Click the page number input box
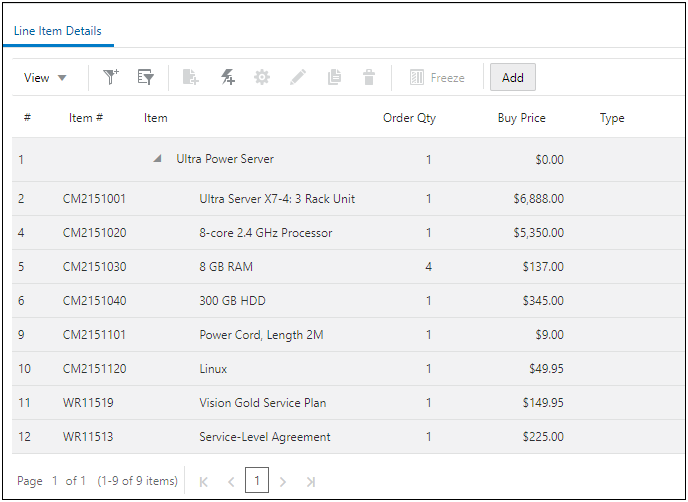The image size is (688, 502). 257,481
